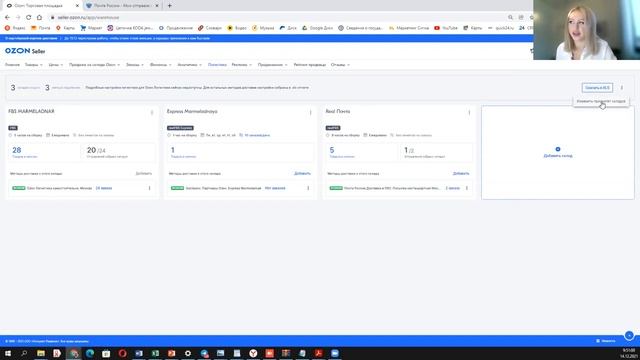Open the browser home page icon
The width and height of the screenshot is (640, 360).
click(x=39, y=18)
